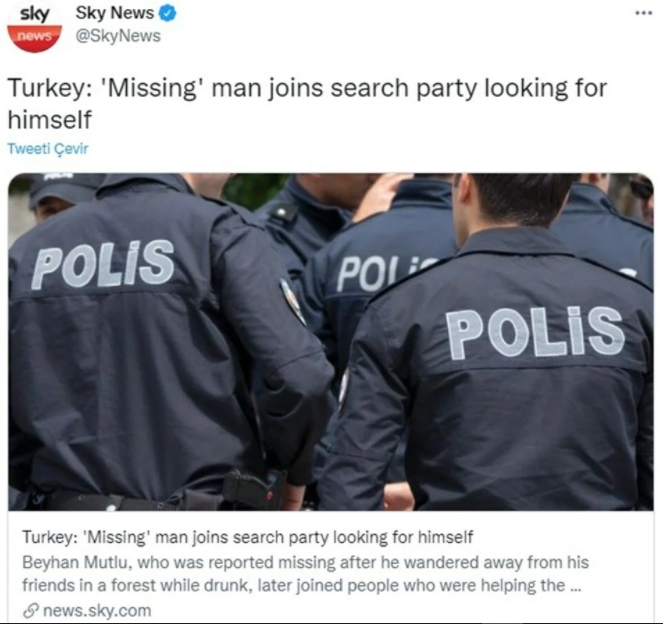Open the police photo preview image

[331, 342]
